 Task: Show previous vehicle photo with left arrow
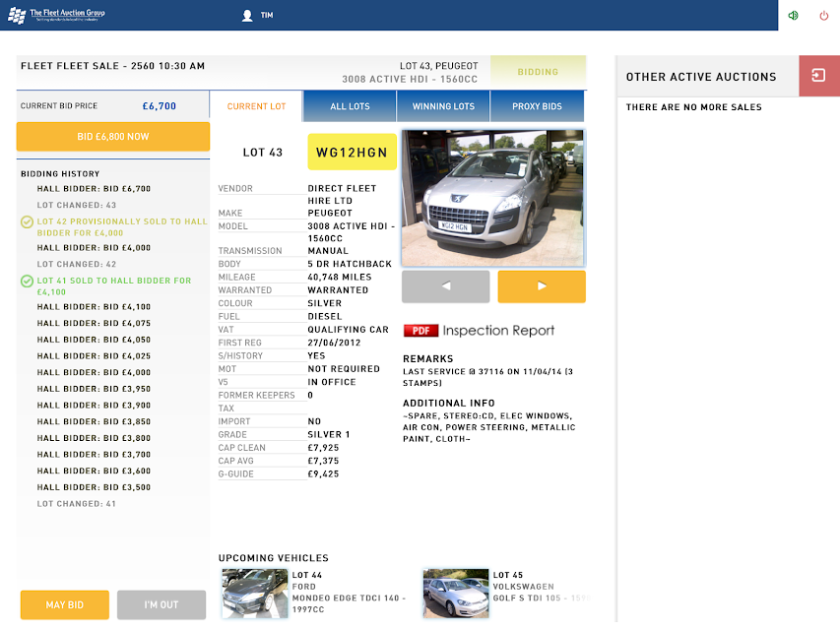[446, 286]
